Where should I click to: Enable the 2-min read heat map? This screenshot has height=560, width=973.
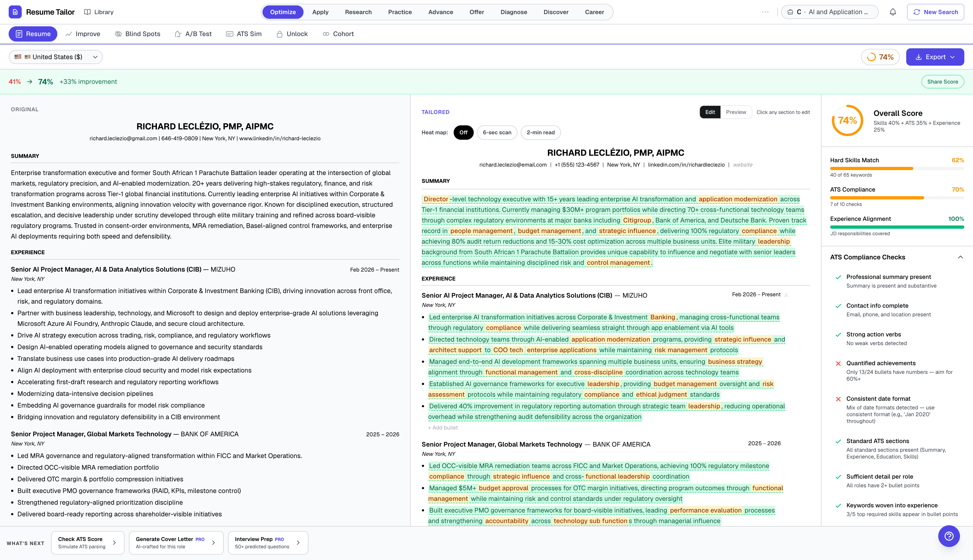(540, 132)
